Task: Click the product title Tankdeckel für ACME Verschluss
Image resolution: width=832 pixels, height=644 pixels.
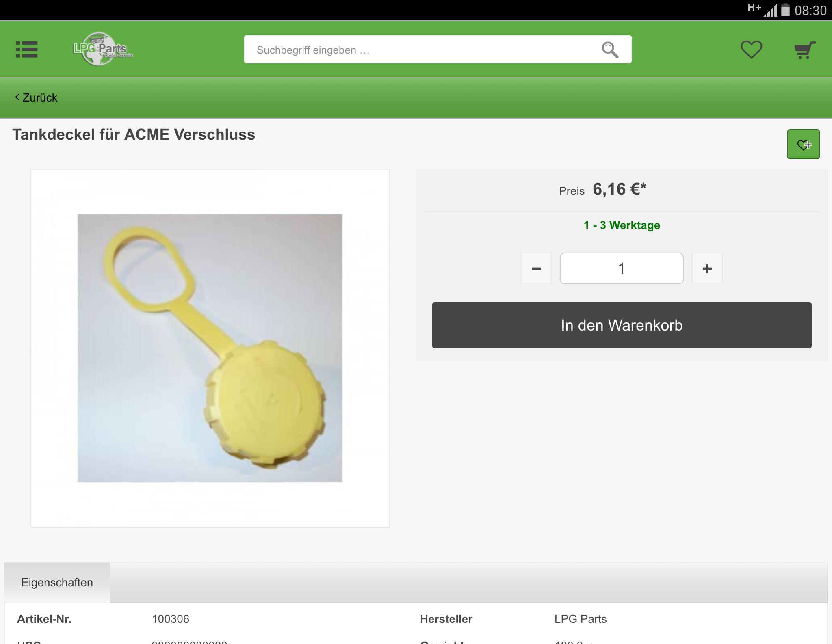Action: (x=134, y=134)
